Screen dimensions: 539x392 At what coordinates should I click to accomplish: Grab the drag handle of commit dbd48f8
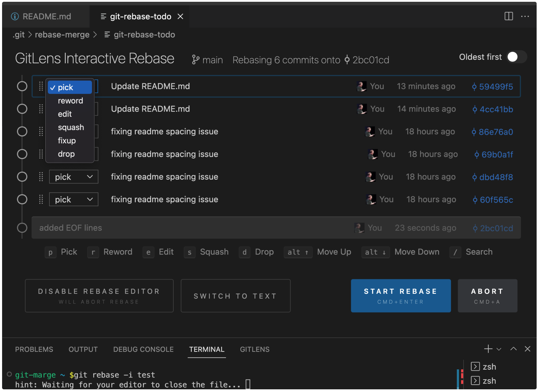click(41, 177)
